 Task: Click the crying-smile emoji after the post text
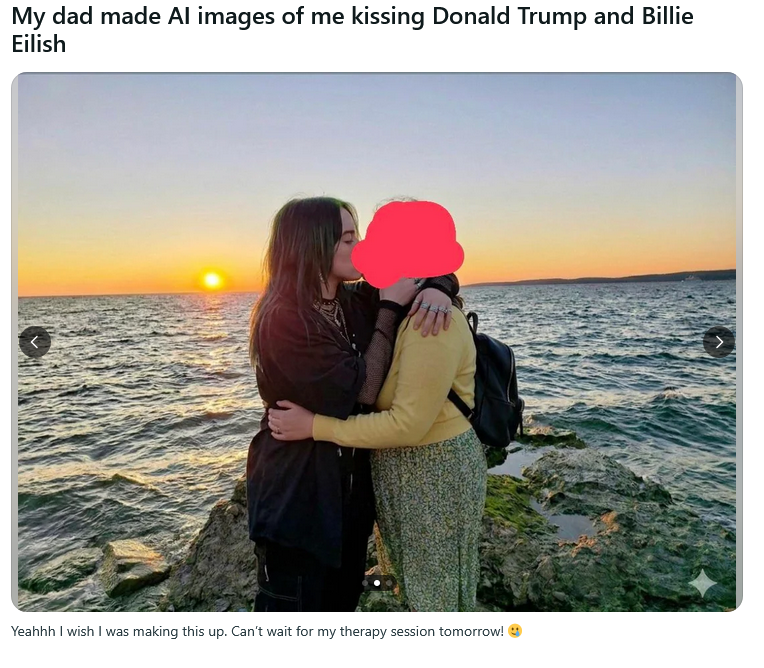(x=515, y=631)
